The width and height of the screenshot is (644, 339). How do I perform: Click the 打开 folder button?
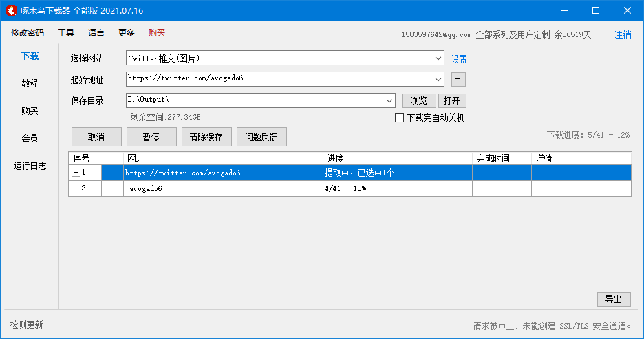(x=452, y=100)
